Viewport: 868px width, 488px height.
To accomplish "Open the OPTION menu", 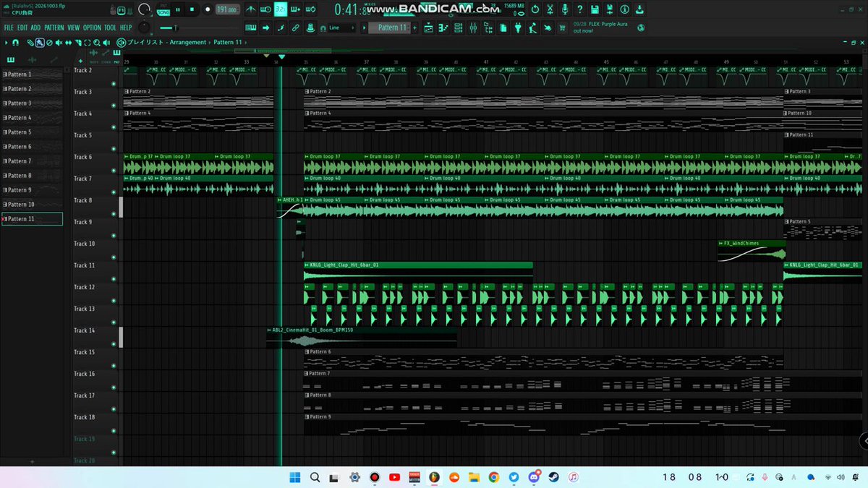I will pos(92,27).
